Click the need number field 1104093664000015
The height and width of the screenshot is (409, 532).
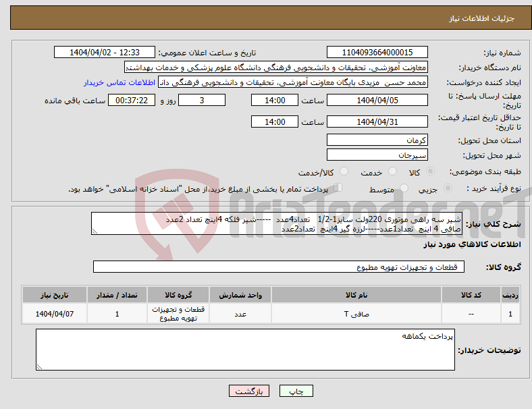click(x=377, y=52)
